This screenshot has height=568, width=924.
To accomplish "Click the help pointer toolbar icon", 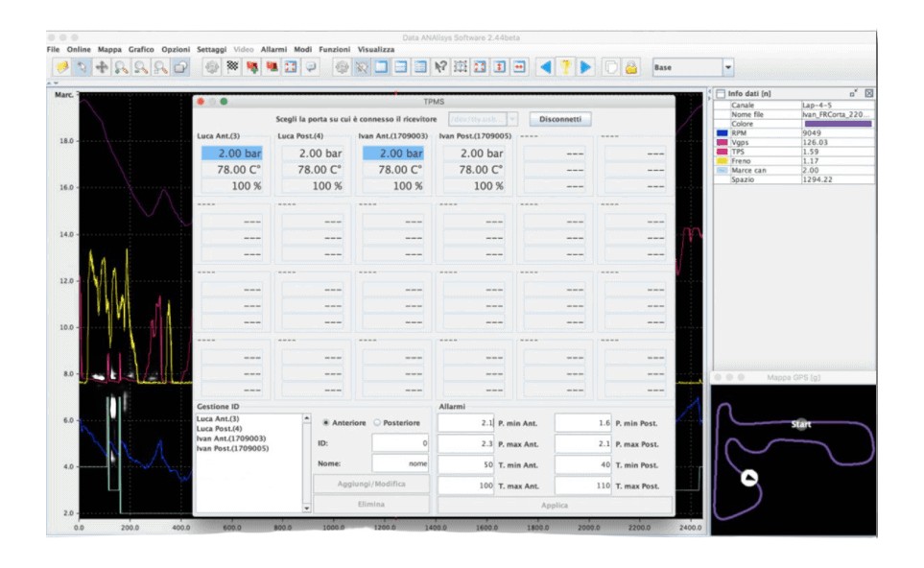I will tap(440, 67).
